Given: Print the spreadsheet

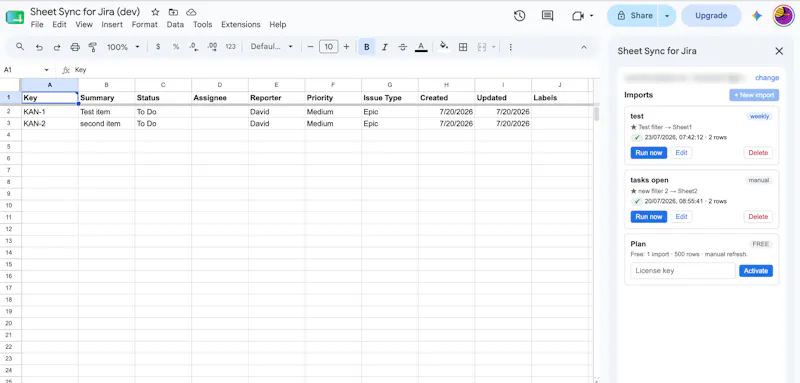Looking at the screenshot, I should coord(75,47).
